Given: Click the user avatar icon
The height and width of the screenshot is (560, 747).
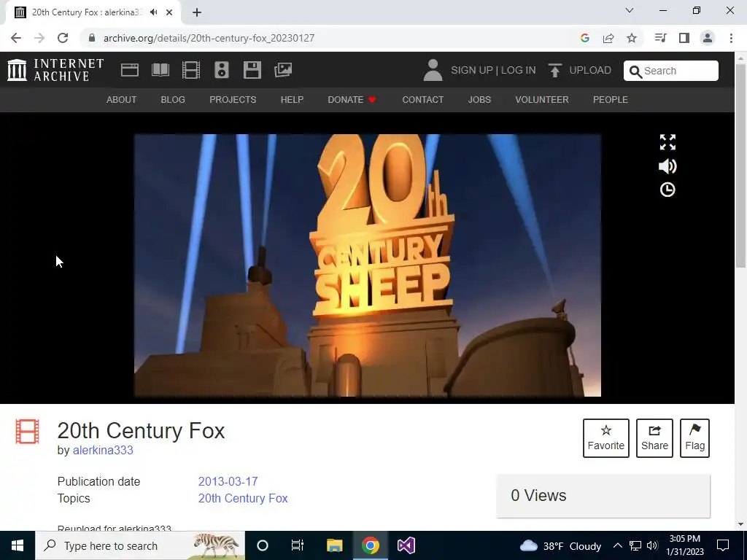Looking at the screenshot, I should tap(433, 70).
